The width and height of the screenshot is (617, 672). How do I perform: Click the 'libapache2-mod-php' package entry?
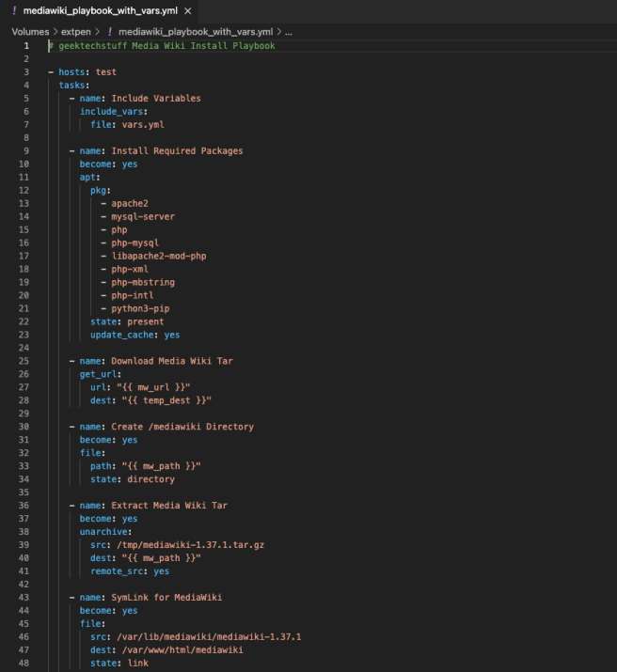159,256
